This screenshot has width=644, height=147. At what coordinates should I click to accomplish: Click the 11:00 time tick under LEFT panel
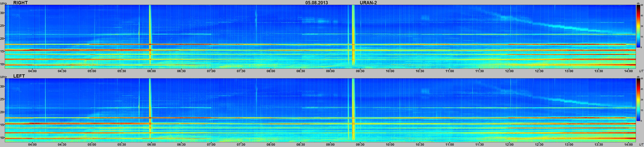[x=449, y=145]
